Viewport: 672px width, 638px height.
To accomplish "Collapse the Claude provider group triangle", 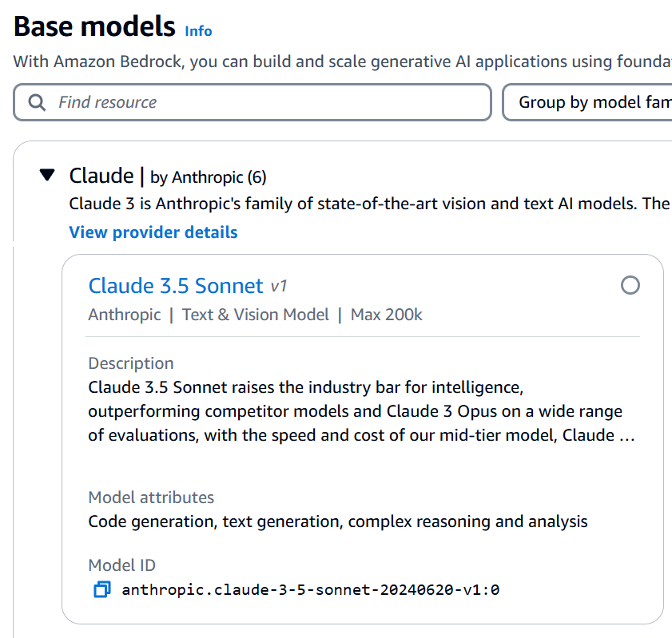I will [x=48, y=175].
